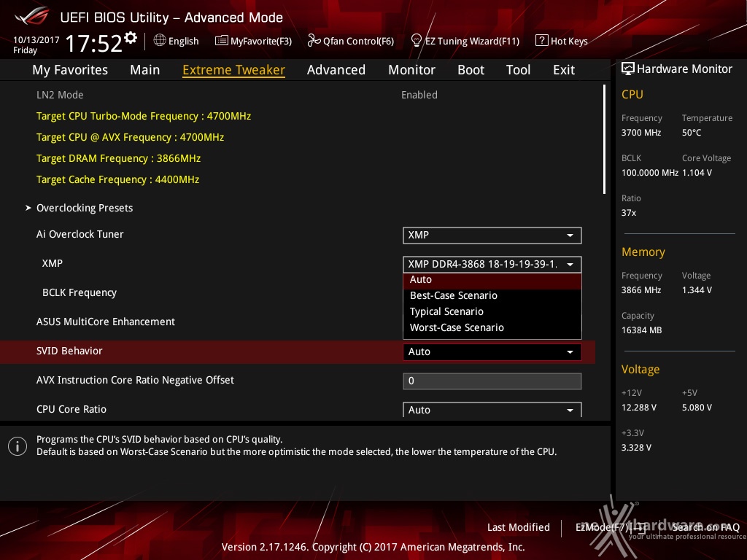This screenshot has width=747, height=560.
Task: Click the ROG logo icon
Action: tap(32, 16)
